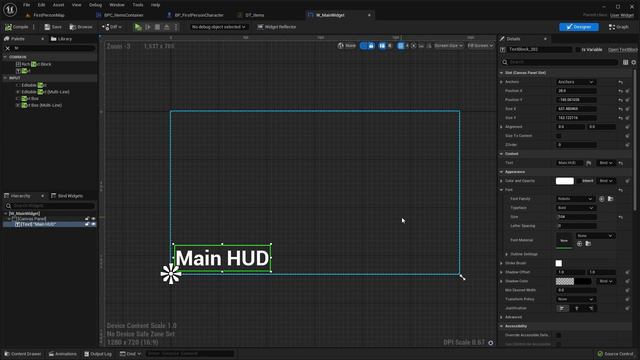Reset Position X to default
This screenshot has height=360, width=640.
pyautogui.click(x=620, y=91)
